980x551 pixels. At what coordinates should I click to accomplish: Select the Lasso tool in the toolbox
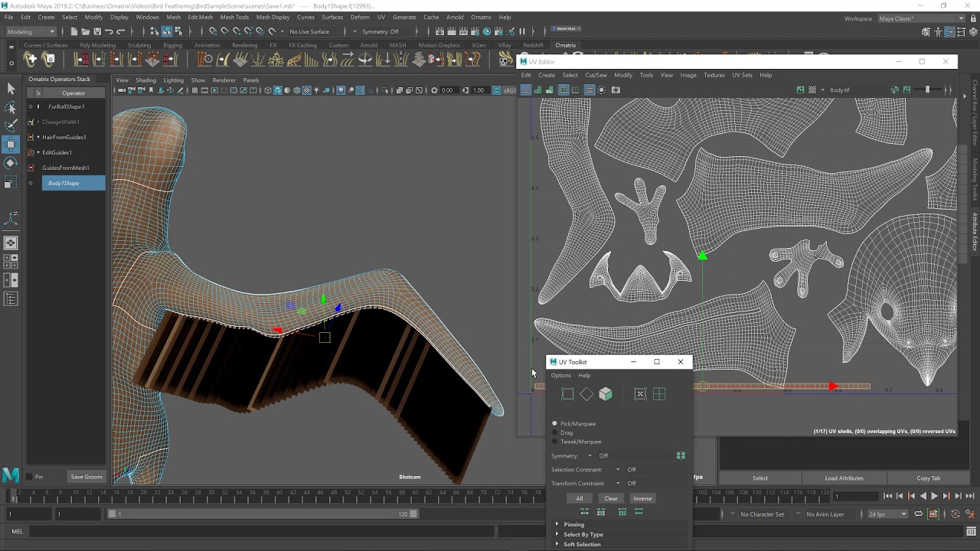point(11,108)
